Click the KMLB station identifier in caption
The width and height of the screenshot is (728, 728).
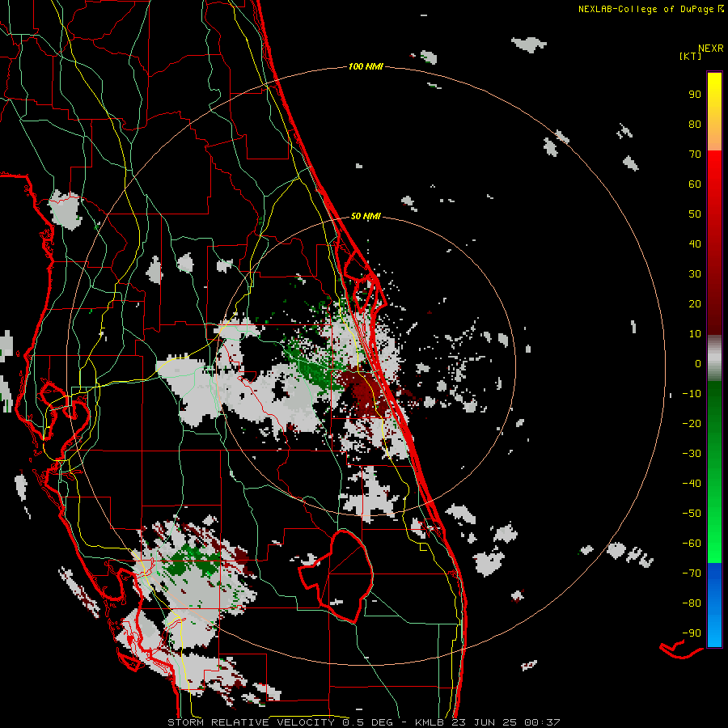[430, 722]
